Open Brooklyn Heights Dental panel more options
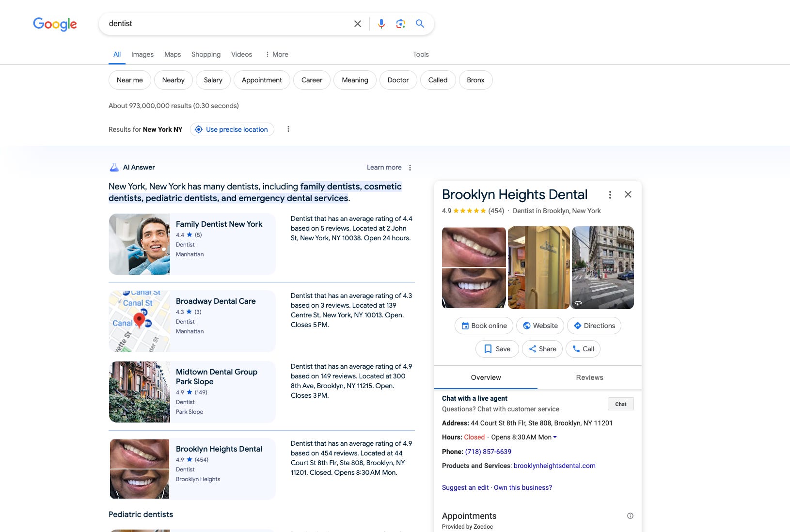Screen dimensions: 790x532 click(x=610, y=195)
